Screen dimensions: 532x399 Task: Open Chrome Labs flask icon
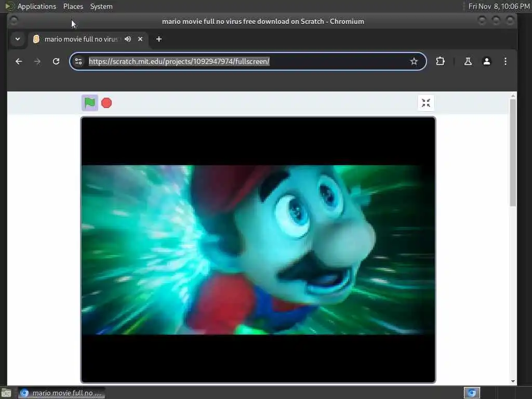point(468,61)
